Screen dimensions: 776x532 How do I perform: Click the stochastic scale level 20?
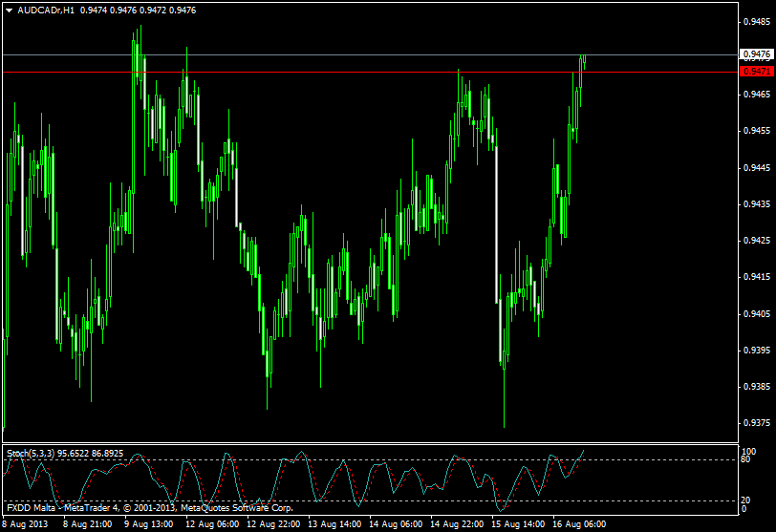(x=745, y=500)
